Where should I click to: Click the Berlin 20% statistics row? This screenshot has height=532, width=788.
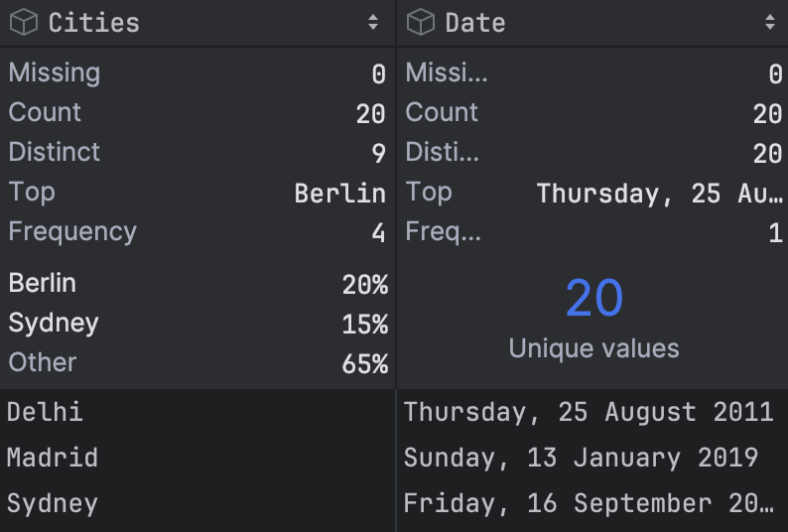pos(198,284)
